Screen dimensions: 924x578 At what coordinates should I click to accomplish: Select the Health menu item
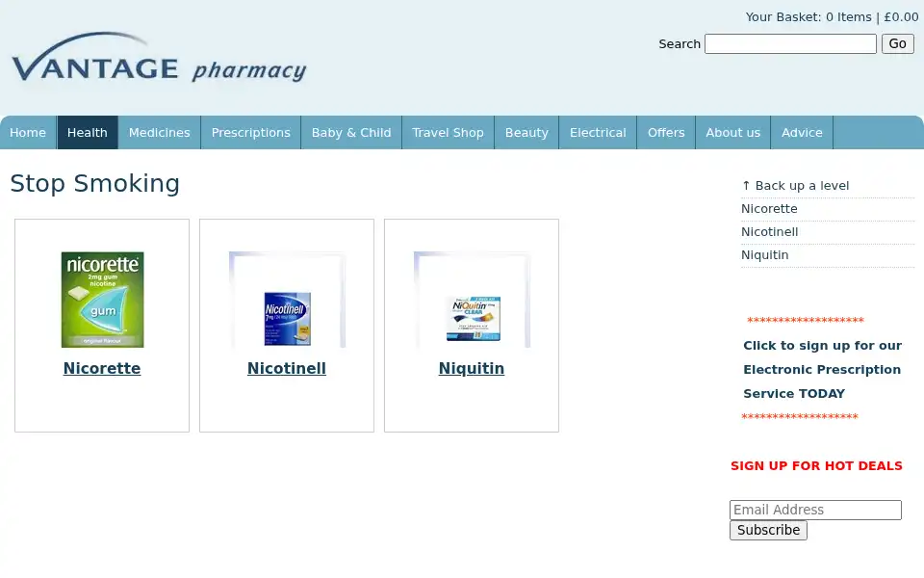pyautogui.click(x=88, y=133)
